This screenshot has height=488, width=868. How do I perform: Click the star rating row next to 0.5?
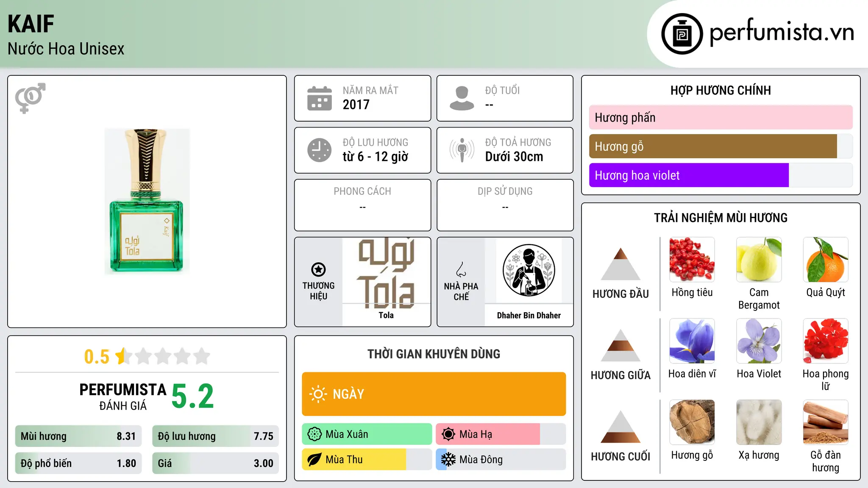coord(163,356)
